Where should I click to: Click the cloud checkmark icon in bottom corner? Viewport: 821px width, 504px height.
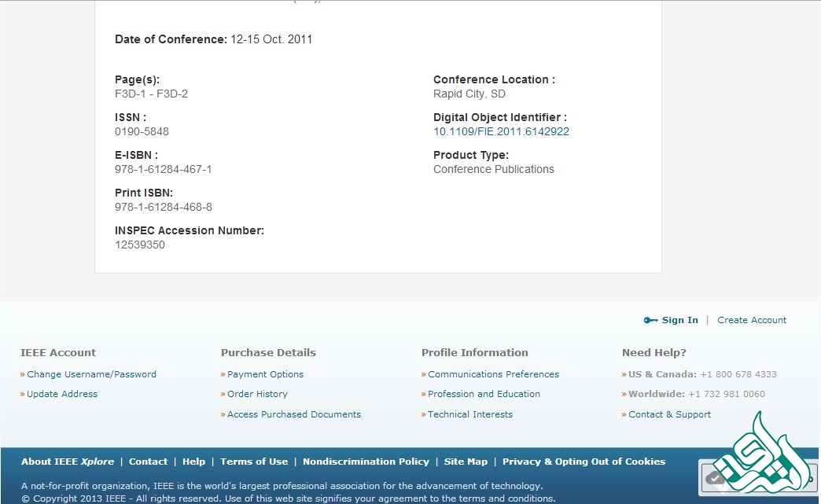(x=716, y=477)
